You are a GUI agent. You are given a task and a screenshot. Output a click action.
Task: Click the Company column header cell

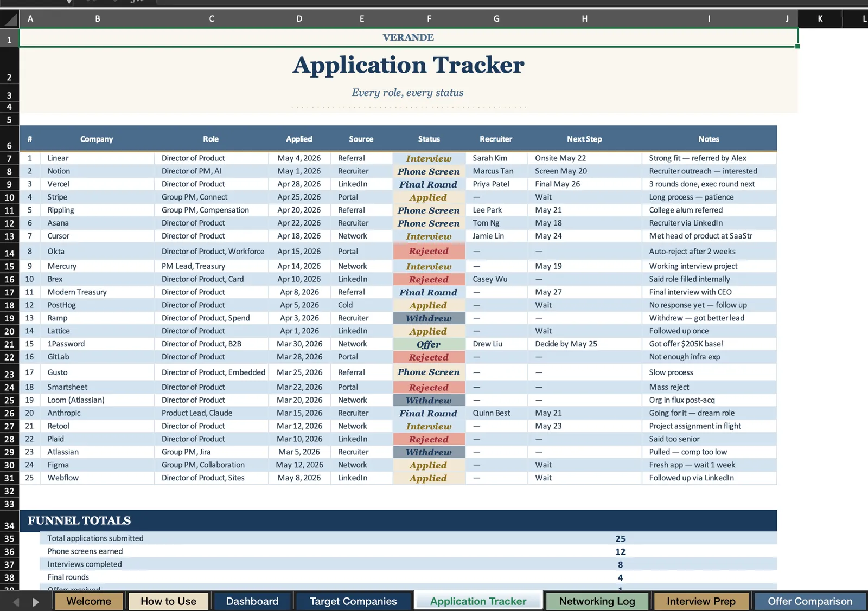97,139
